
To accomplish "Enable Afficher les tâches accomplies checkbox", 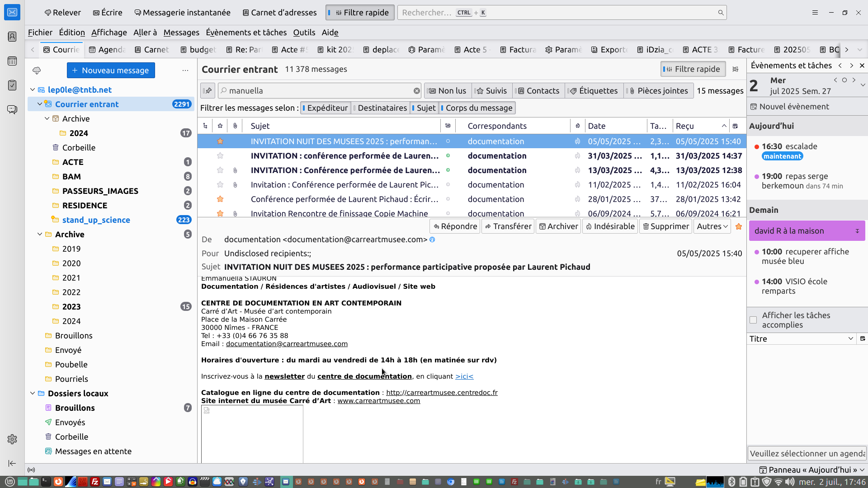I will tap(753, 320).
